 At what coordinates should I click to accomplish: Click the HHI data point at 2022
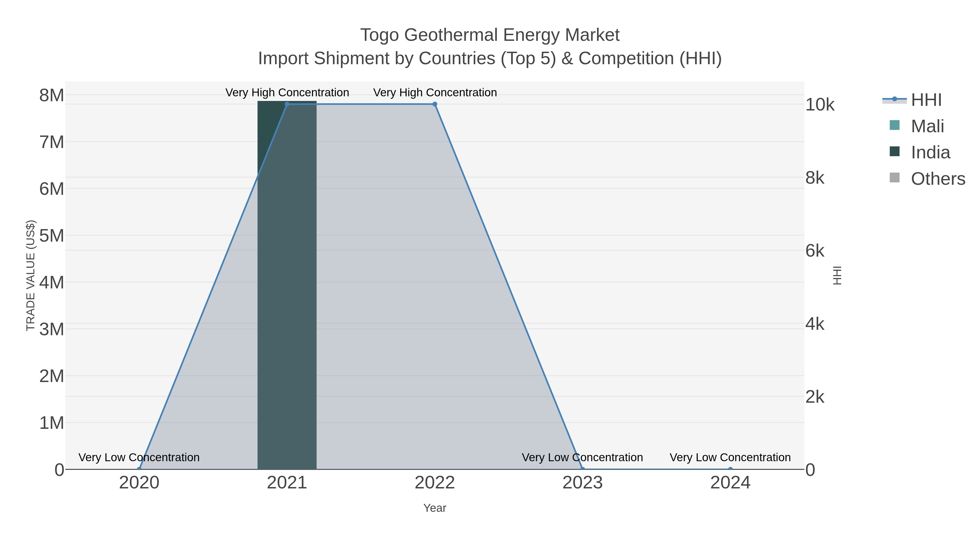[435, 104]
